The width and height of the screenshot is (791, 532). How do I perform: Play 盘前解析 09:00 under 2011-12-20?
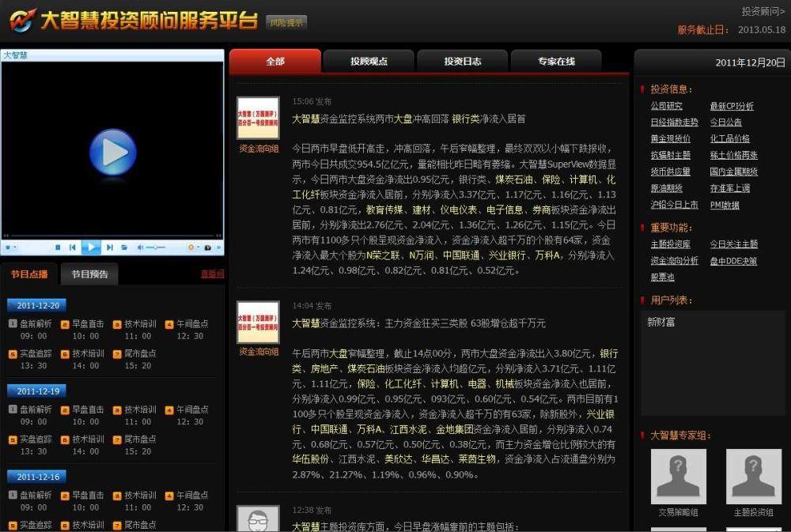click(x=30, y=330)
